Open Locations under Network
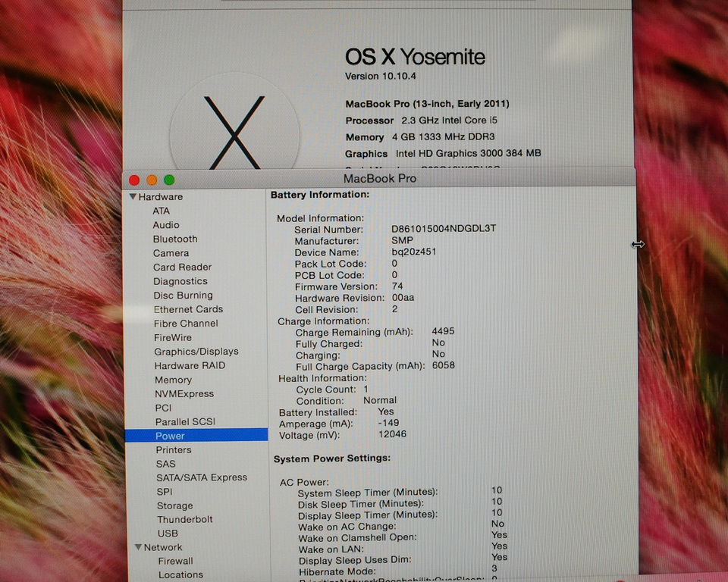This screenshot has width=728, height=582. 180,574
